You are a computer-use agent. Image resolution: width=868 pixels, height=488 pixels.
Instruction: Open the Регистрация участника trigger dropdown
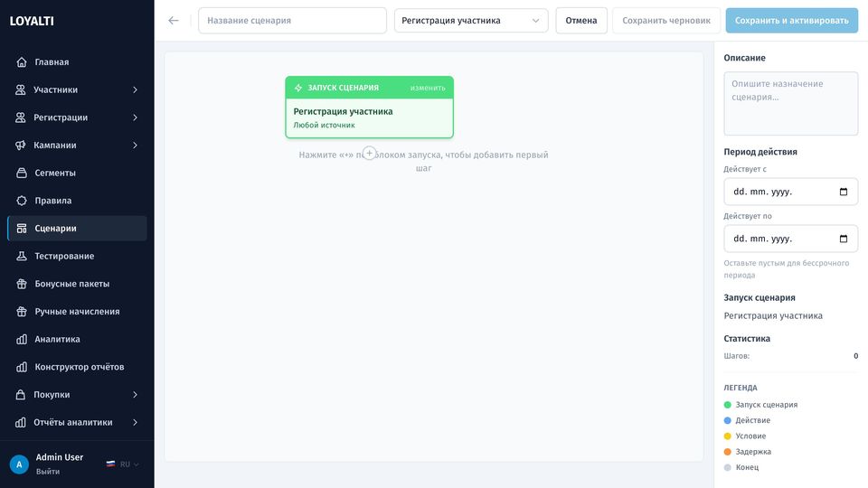[471, 21]
